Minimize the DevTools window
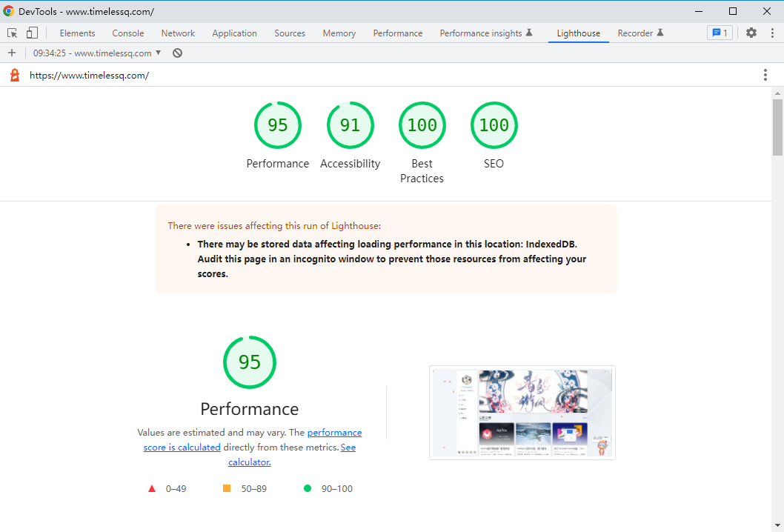 coord(699,11)
